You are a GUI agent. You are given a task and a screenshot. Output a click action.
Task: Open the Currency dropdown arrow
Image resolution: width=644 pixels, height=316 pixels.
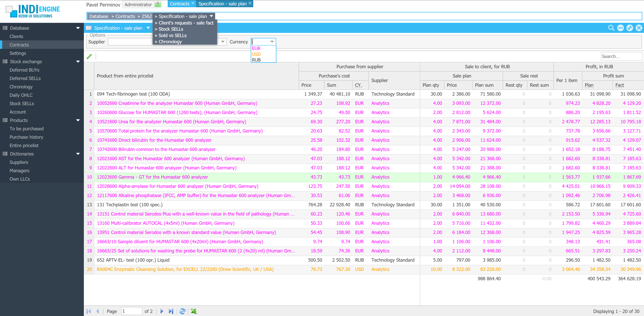pyautogui.click(x=272, y=41)
